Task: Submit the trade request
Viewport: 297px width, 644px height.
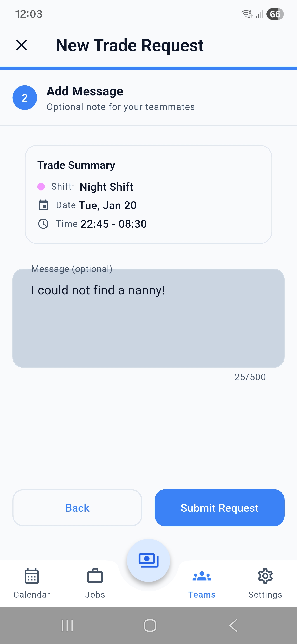Action: point(219,508)
